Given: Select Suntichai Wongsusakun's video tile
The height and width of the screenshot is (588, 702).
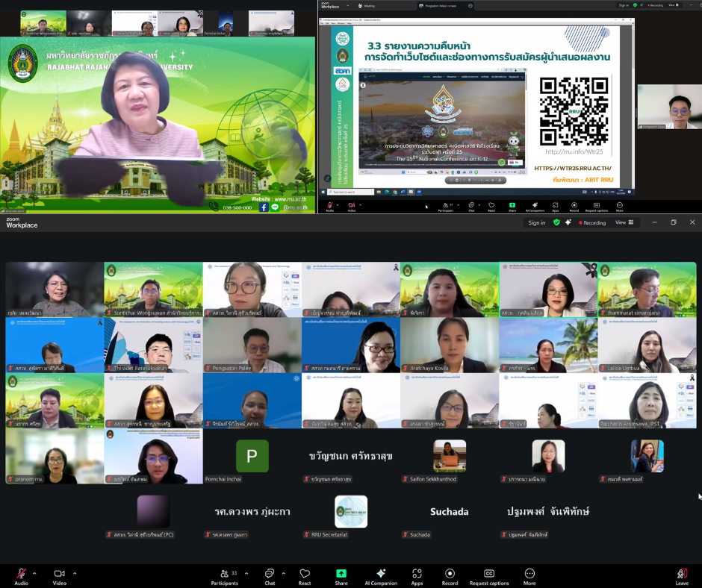Looking at the screenshot, I should click(x=153, y=290).
